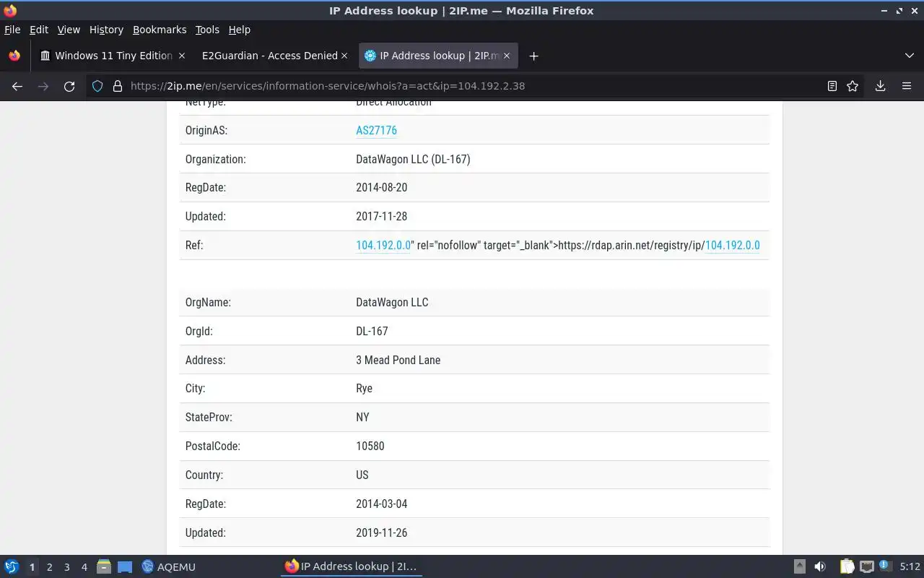Switch to workspace 2 in taskbar
924x578 pixels.
coord(49,567)
